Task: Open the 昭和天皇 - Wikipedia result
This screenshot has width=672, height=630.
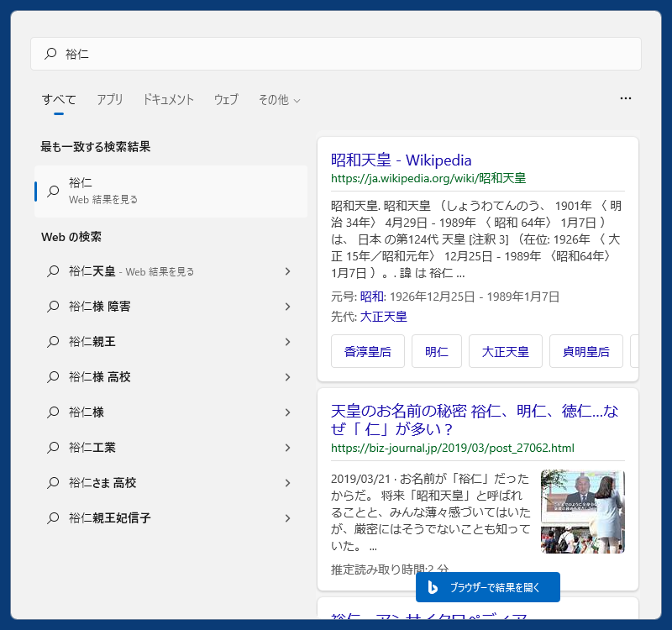Action: click(x=401, y=160)
